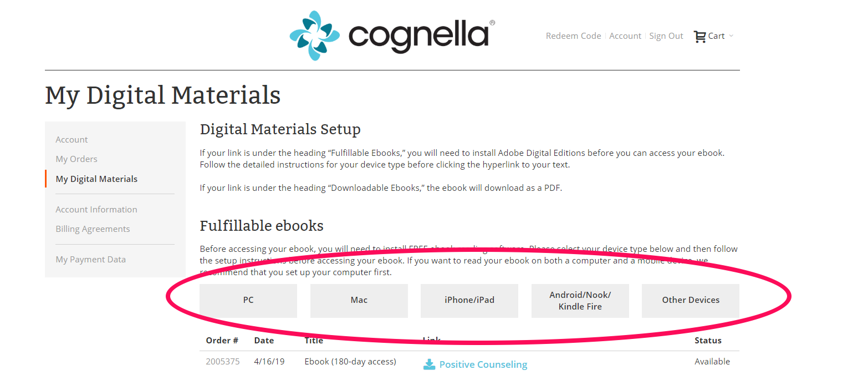The width and height of the screenshot is (868, 380).
Task: Open My Payment Data
Action: (90, 259)
